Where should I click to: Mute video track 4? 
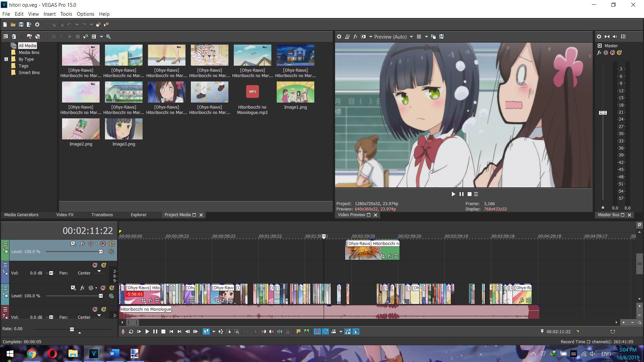103,244
